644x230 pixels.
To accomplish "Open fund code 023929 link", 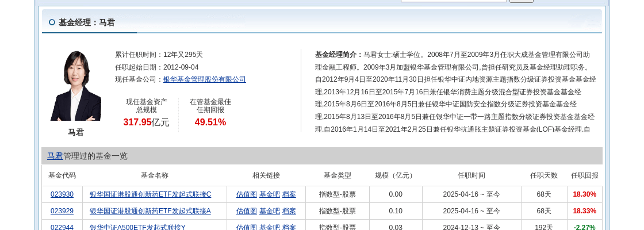I will point(62,211).
